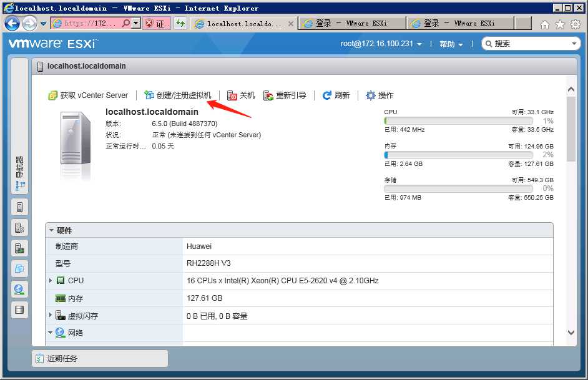Click the Monitor icon in sidebar

point(19,248)
